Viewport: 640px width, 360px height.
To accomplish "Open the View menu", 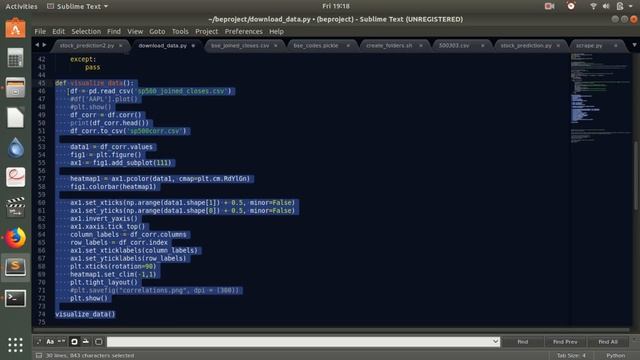I will (x=135, y=31).
